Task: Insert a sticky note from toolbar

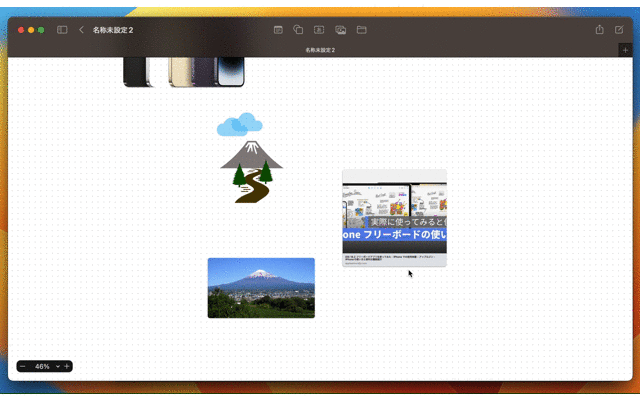Action: click(278, 30)
